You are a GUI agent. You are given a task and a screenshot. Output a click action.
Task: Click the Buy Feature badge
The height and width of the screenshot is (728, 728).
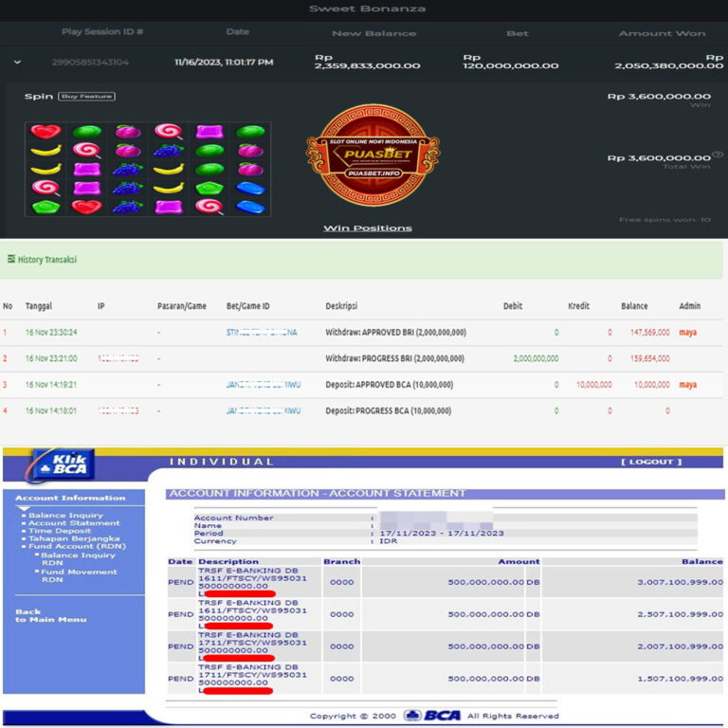coord(86,97)
